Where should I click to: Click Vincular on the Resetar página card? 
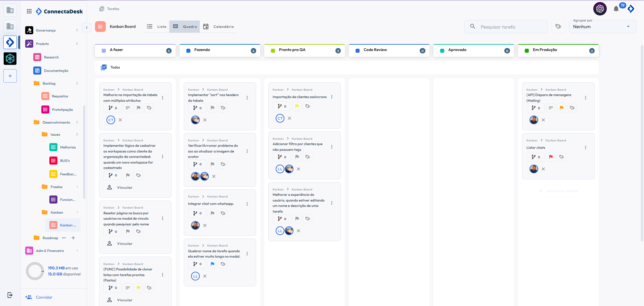click(x=125, y=244)
